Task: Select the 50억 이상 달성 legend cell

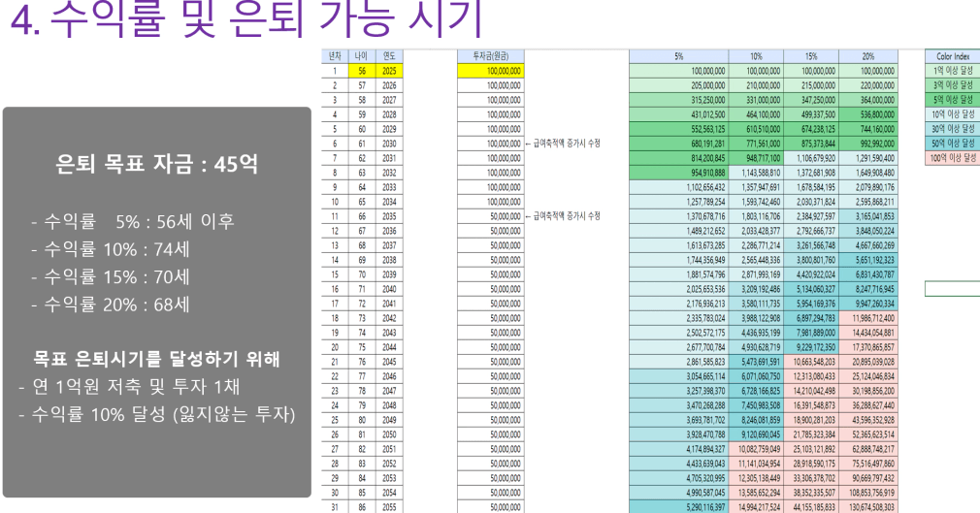Action: point(953,144)
